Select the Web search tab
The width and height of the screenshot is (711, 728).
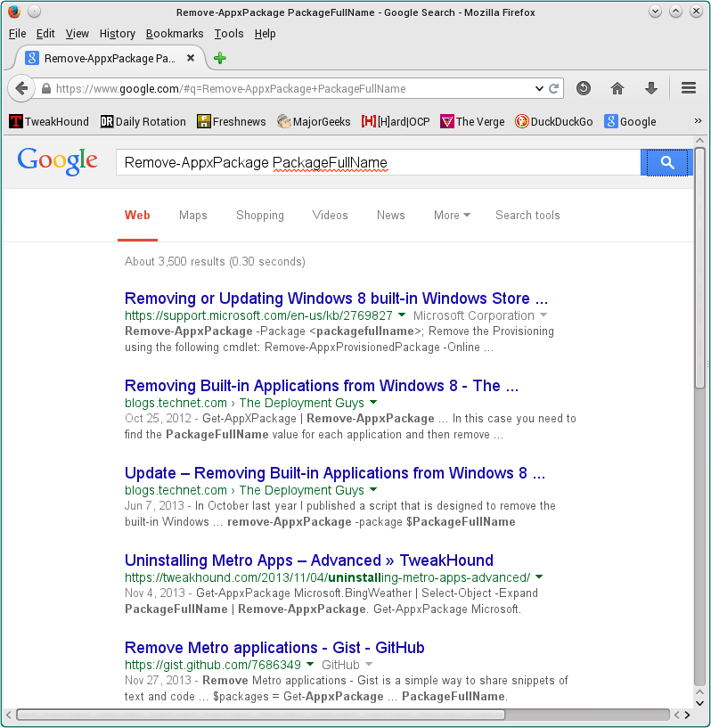[x=137, y=215]
